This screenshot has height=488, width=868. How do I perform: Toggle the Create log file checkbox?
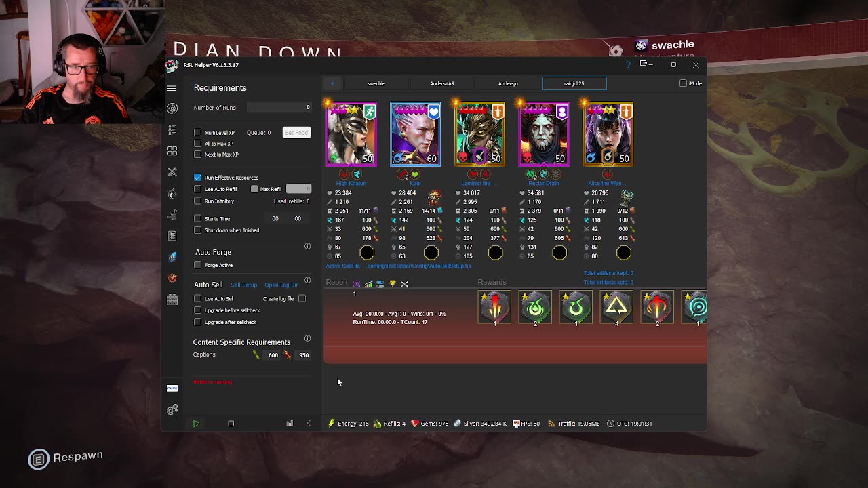(x=302, y=299)
